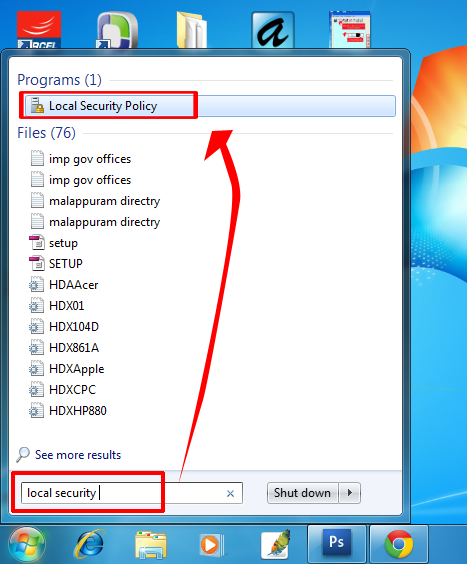Select the folder icon on the desktop
467x564 pixels.
[x=192, y=29]
